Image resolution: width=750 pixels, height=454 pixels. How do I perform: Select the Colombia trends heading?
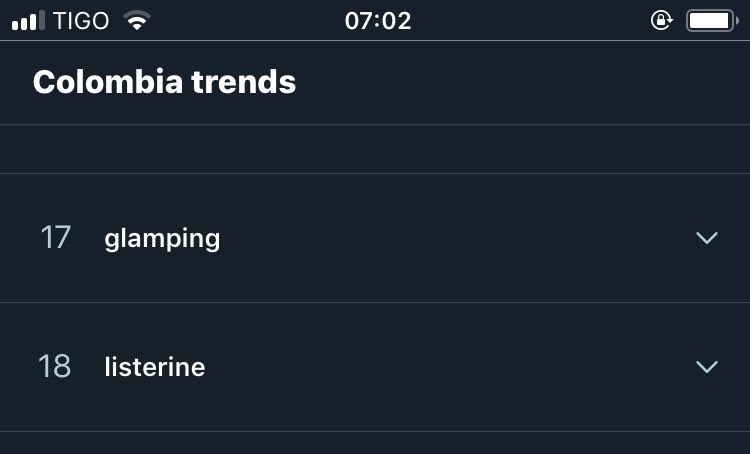coord(165,82)
